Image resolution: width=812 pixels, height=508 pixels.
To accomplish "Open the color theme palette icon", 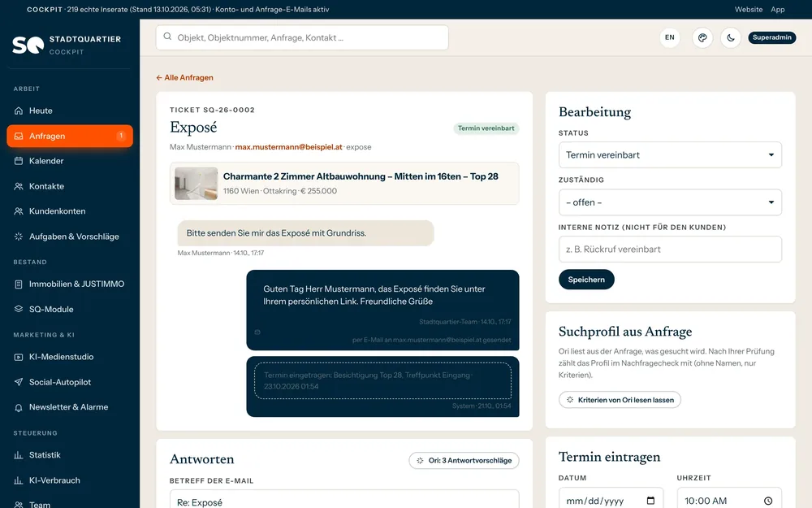I will 702,37.
